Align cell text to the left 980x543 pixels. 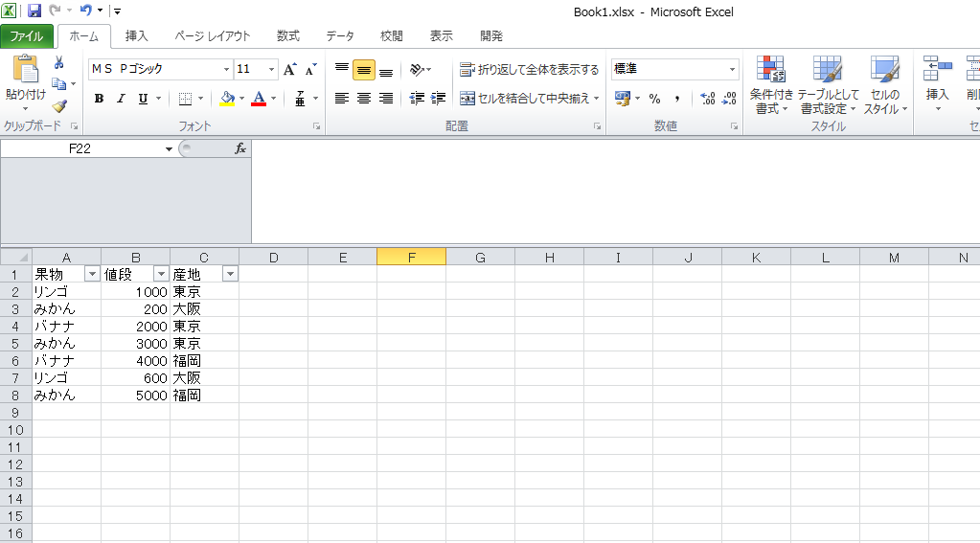[x=342, y=99]
